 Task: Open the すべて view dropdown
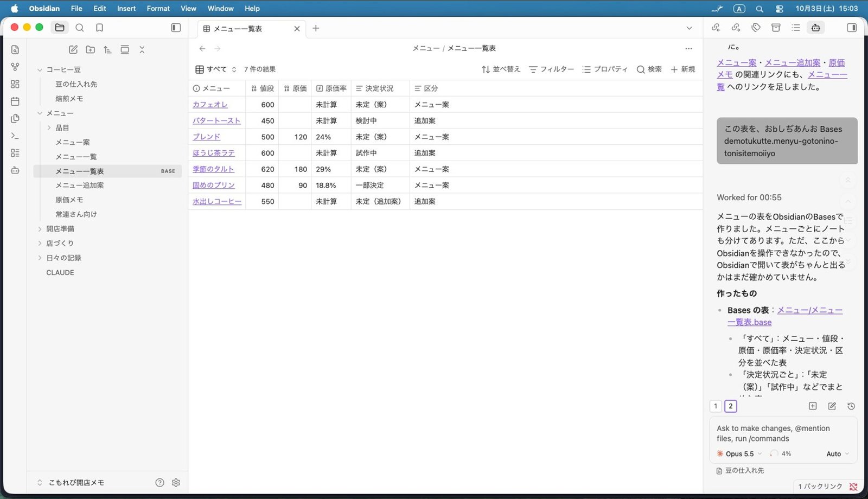[x=216, y=69]
